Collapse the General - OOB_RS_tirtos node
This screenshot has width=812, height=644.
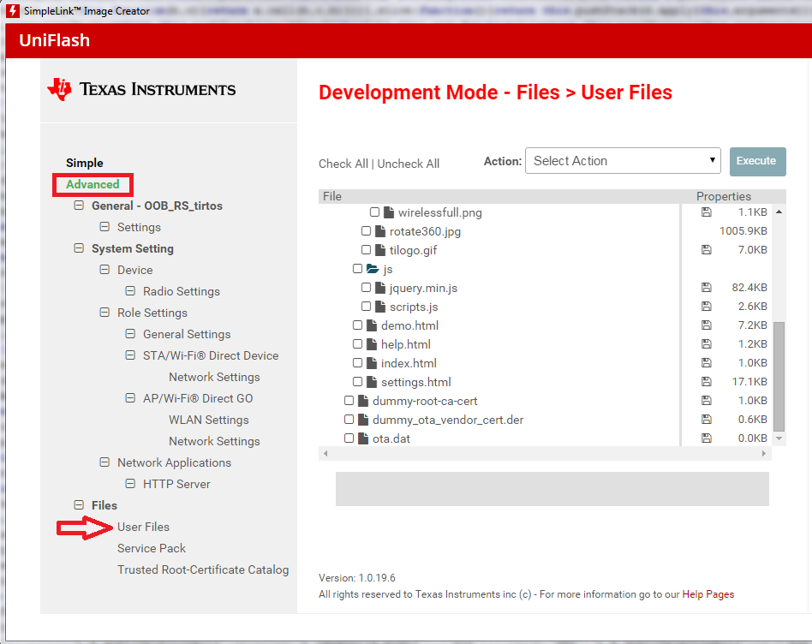(79, 206)
